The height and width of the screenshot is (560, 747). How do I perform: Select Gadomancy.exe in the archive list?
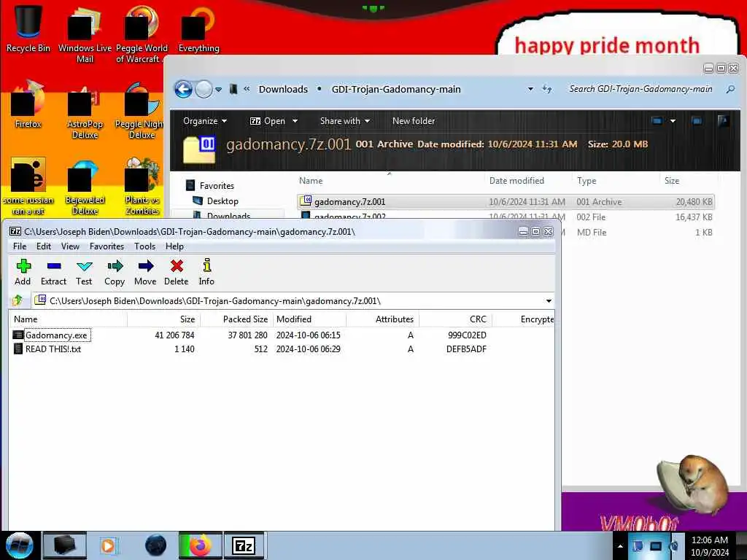click(x=56, y=335)
